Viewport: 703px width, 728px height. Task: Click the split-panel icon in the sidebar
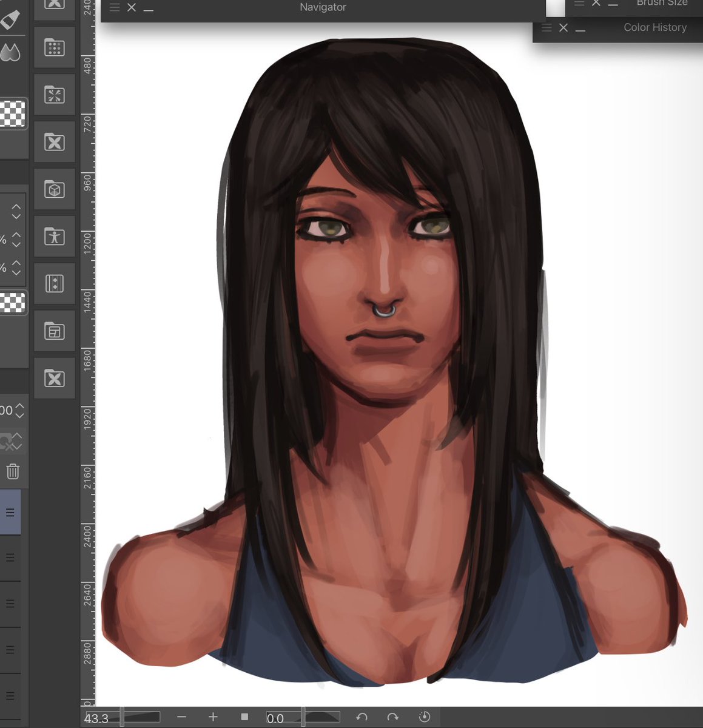pyautogui.click(x=55, y=283)
